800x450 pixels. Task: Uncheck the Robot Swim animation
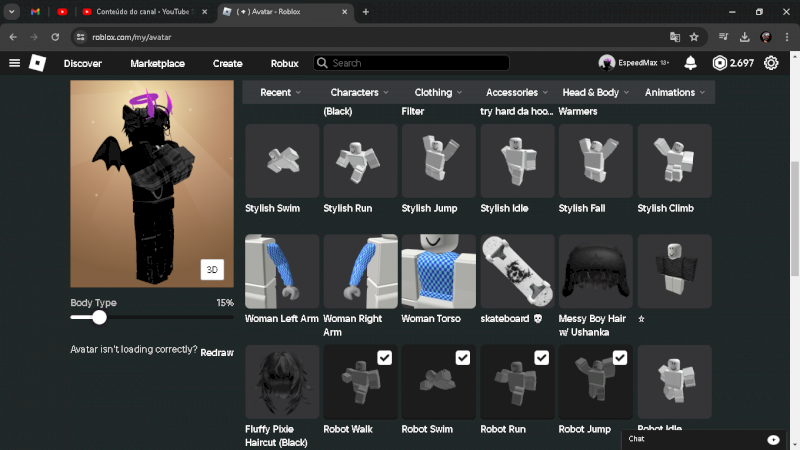(x=462, y=357)
